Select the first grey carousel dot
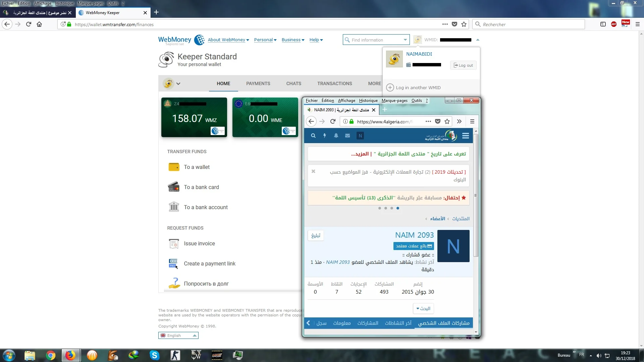644x362 pixels. (379, 208)
